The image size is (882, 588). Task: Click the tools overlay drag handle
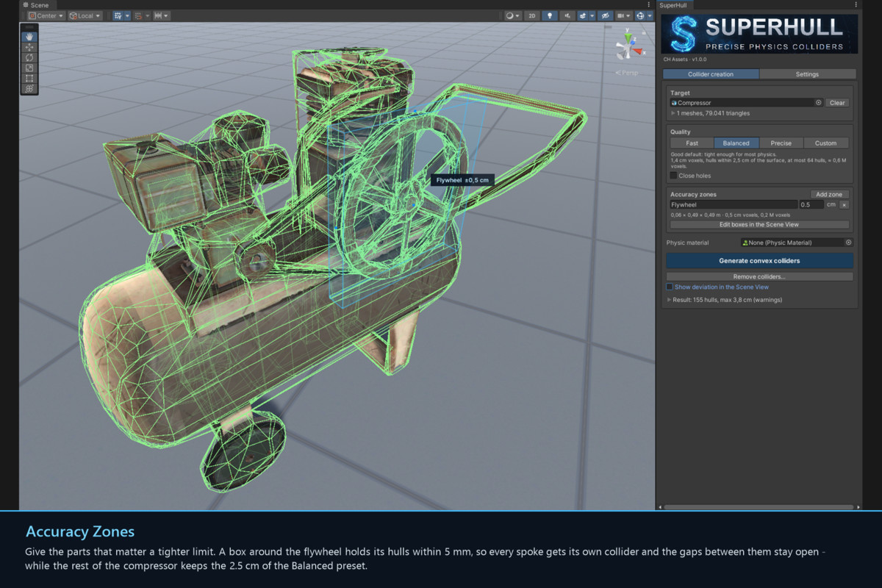(29, 27)
